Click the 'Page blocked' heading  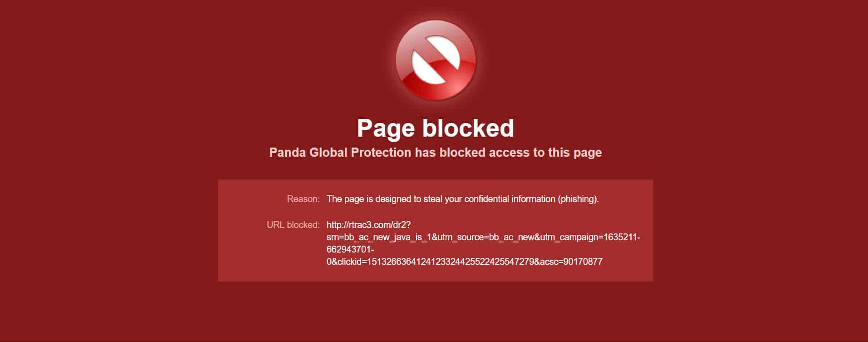[x=436, y=128]
